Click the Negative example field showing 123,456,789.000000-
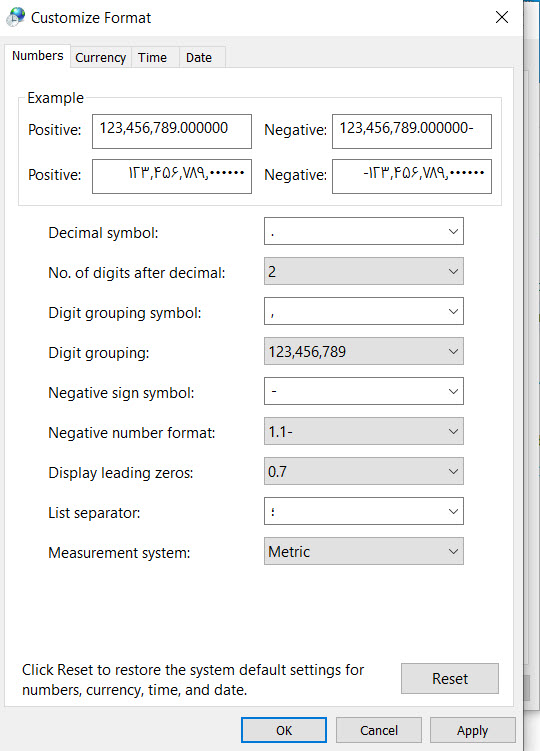 [x=412, y=131]
